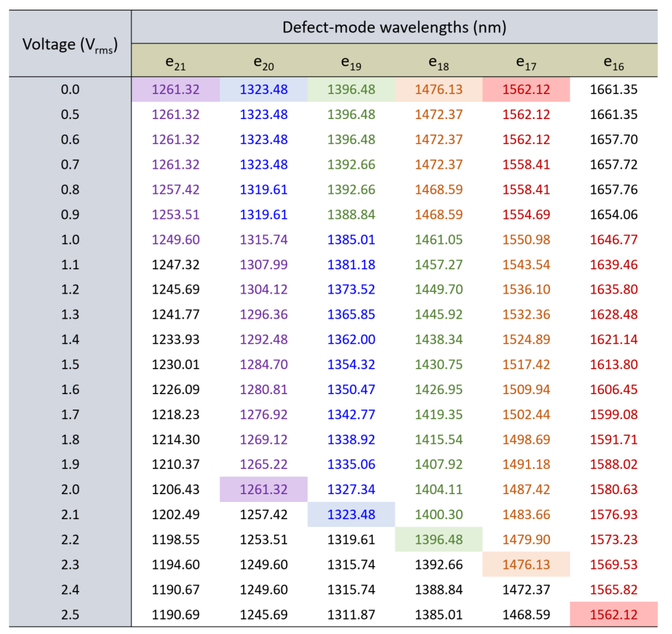Screen dimensions: 672x634
Task: Click purple highlighted 1261.32 in 2.0 row
Action: click(263, 489)
